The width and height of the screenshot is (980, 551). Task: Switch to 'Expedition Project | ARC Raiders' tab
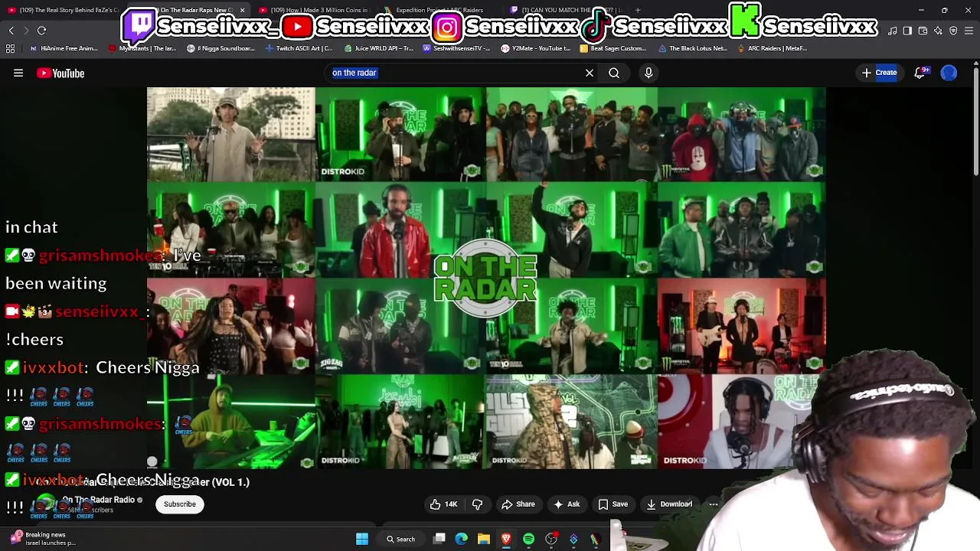point(439,10)
